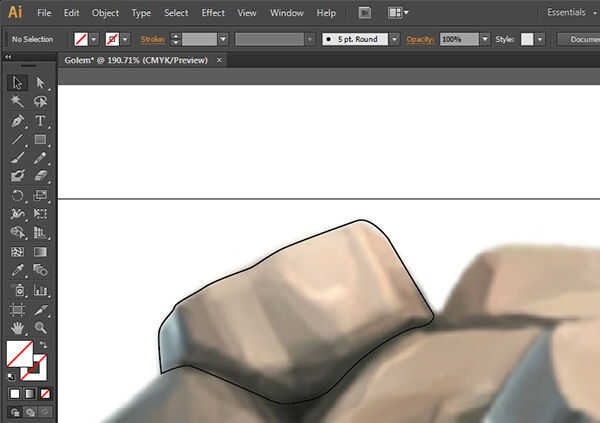Select the Selection tool (black arrow)

[17, 83]
